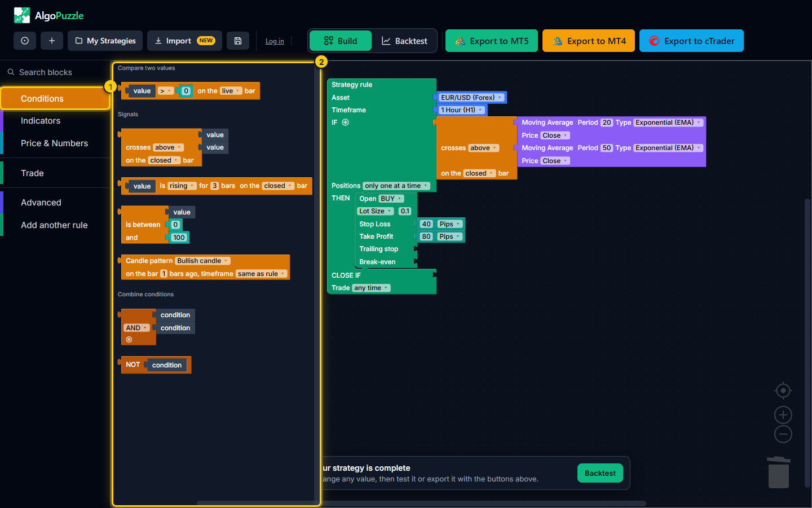Click the save disk icon

pyautogui.click(x=238, y=41)
